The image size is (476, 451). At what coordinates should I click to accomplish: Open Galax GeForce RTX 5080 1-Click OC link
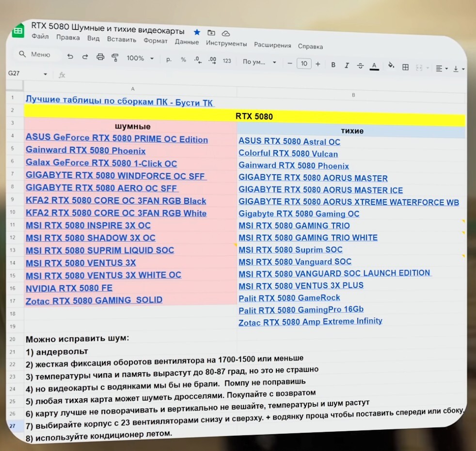pos(101,163)
